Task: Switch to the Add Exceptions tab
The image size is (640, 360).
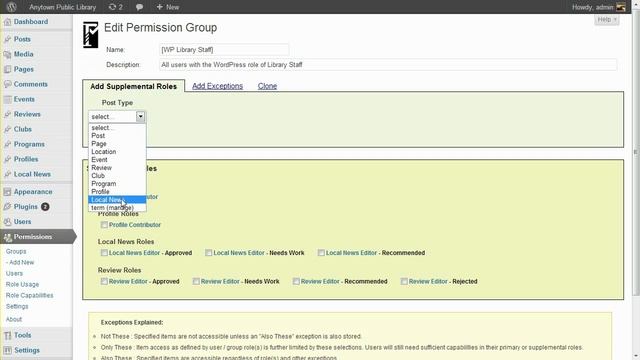Action: pos(217,86)
